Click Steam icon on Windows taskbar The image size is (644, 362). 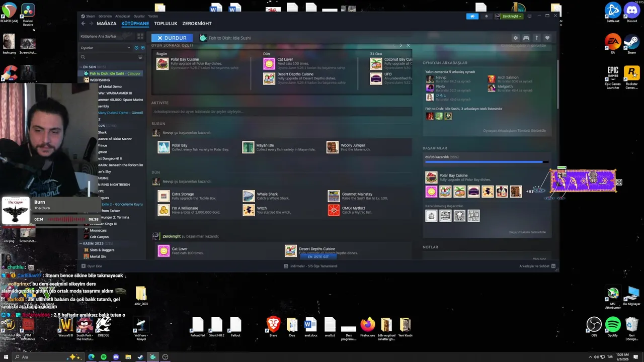coord(140,357)
